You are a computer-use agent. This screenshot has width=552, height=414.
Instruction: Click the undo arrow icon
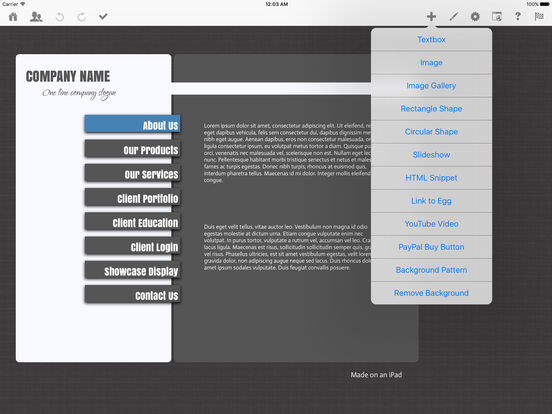pos(60,17)
